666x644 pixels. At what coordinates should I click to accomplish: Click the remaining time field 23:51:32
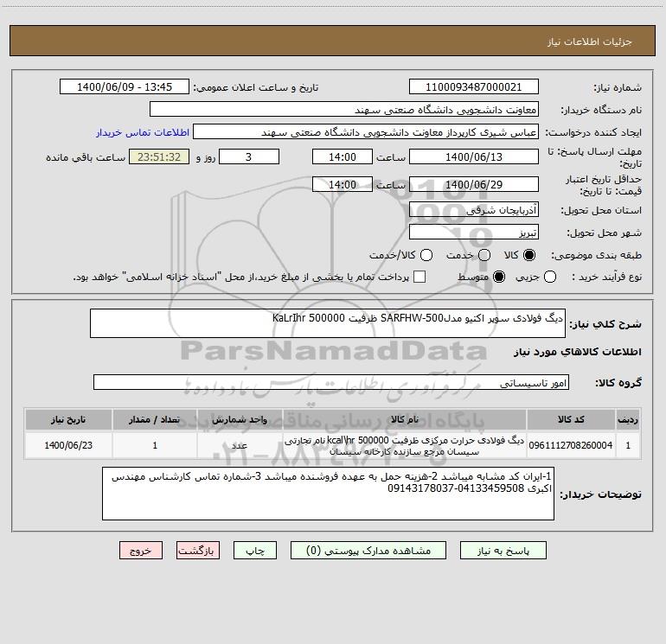pyautogui.click(x=159, y=156)
